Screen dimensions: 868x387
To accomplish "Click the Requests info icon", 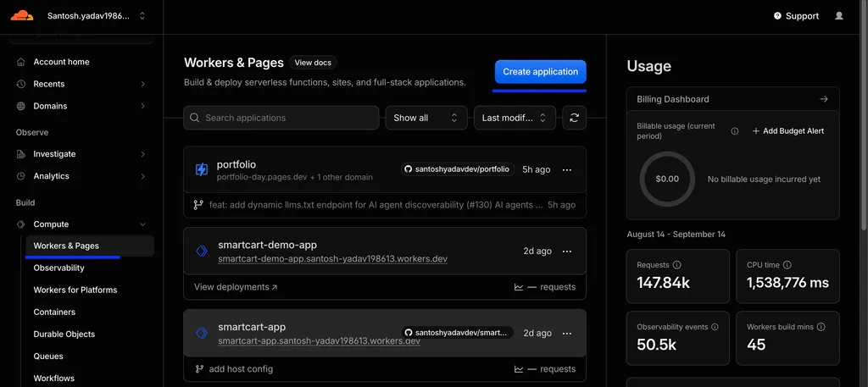I will pyautogui.click(x=676, y=265).
